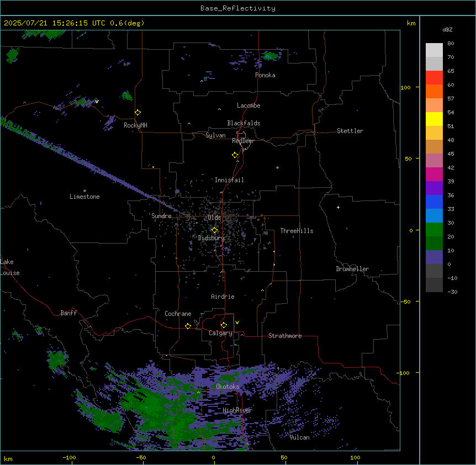Select the RockyMH label
The height and width of the screenshot is (465, 476).
(135, 125)
